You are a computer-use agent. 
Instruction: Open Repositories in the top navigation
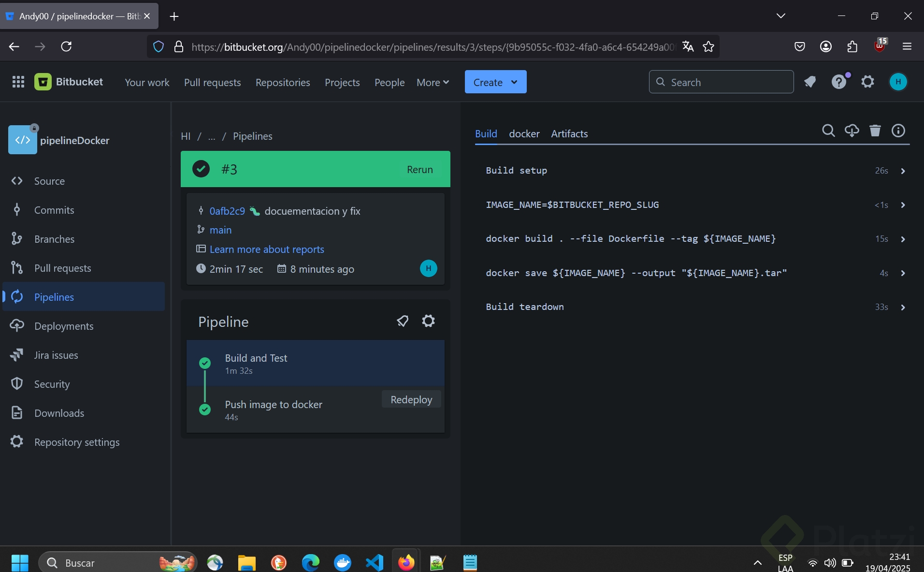pyautogui.click(x=283, y=82)
